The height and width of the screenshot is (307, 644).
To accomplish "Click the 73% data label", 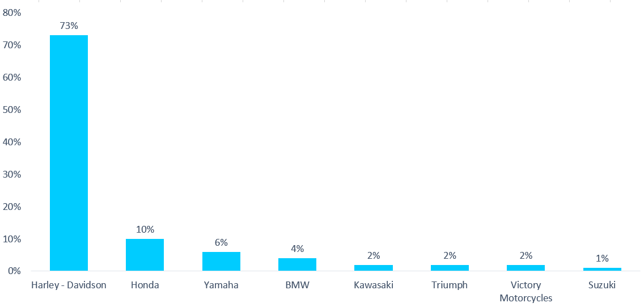I will coord(69,26).
